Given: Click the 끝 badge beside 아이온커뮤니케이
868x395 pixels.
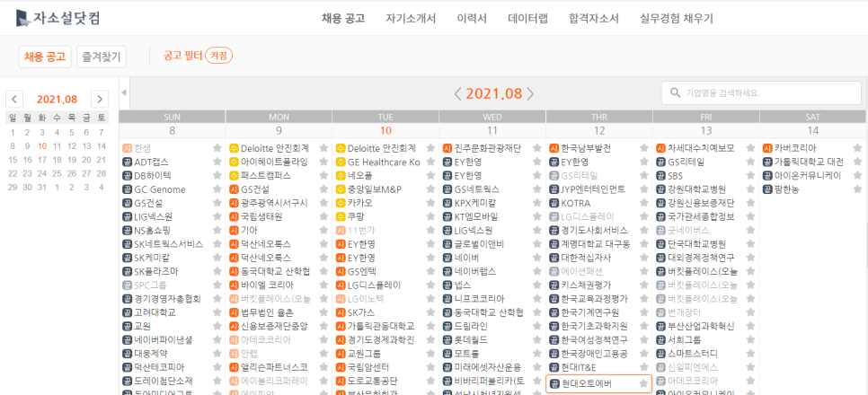Looking at the screenshot, I should (767, 176).
